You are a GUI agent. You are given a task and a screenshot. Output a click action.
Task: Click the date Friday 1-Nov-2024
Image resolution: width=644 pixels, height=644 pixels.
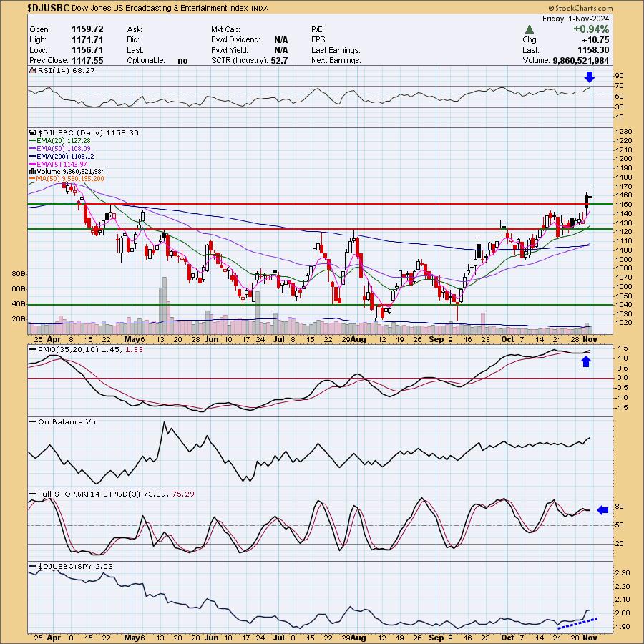pyautogui.click(x=576, y=19)
